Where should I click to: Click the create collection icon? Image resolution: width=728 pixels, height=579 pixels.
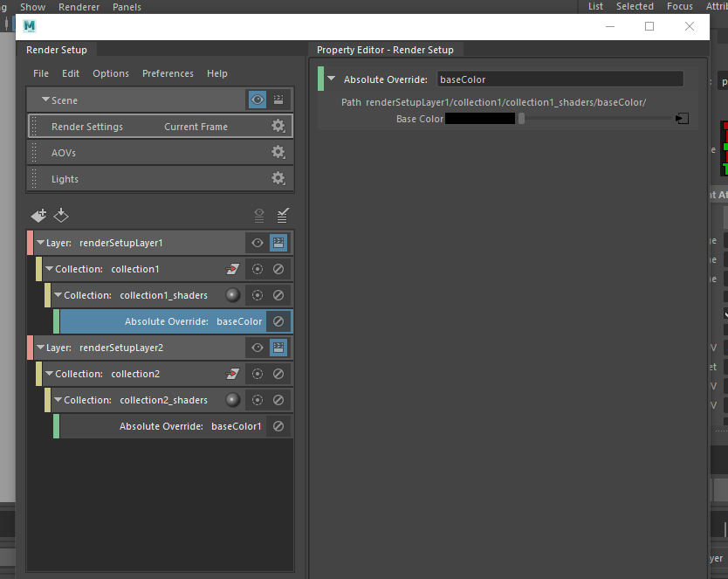point(61,215)
